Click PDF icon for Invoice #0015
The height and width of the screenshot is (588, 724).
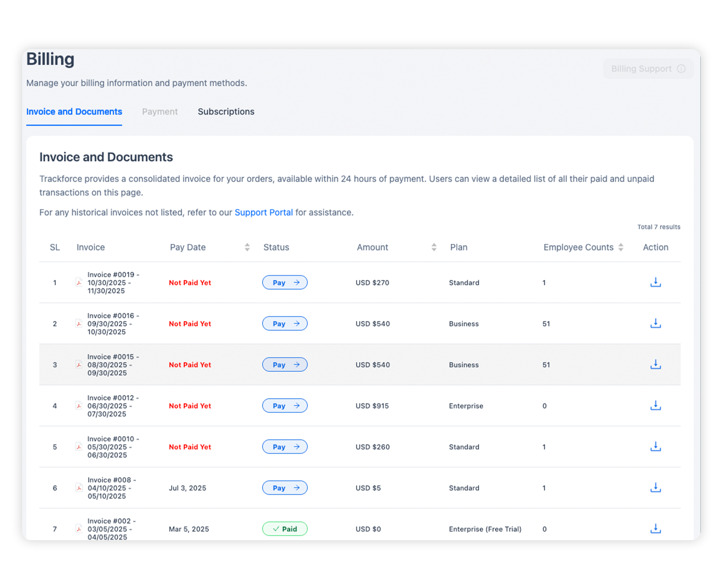(79, 364)
